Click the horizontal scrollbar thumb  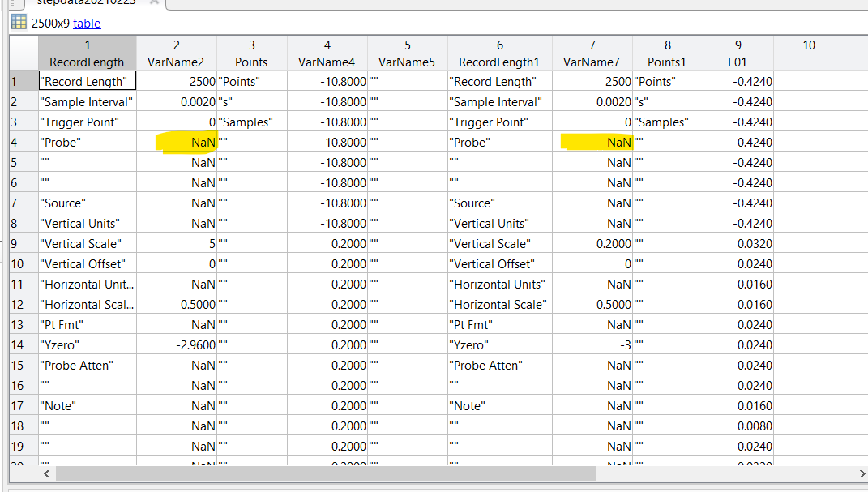tap(324, 473)
